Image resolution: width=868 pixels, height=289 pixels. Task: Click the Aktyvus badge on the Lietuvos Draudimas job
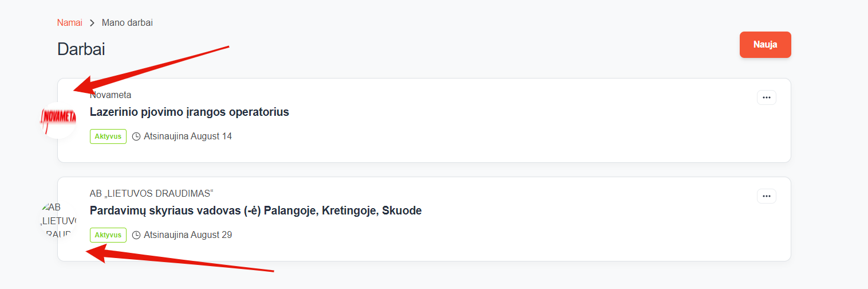coord(108,235)
